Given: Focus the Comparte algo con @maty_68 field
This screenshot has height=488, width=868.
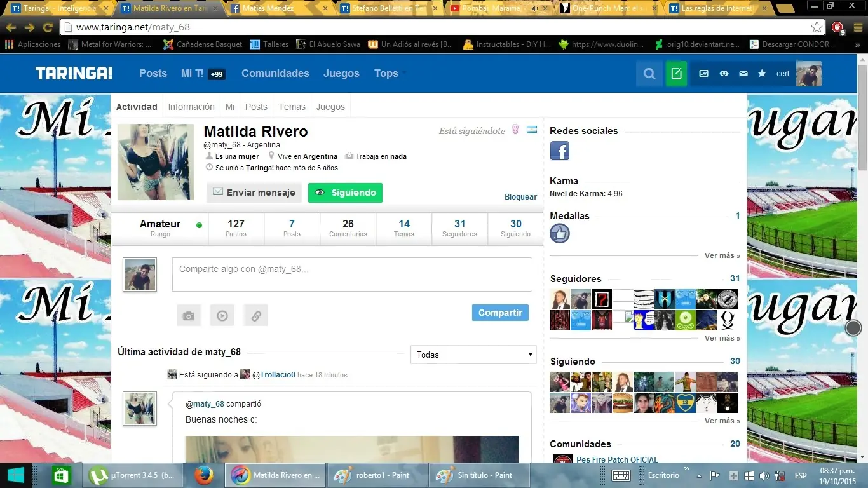Looking at the screenshot, I should 351,274.
